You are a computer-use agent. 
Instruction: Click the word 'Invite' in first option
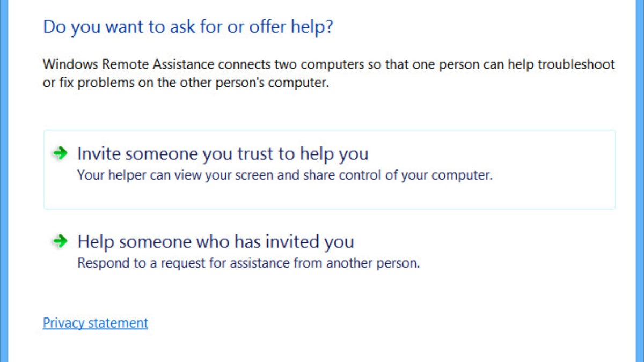click(97, 154)
